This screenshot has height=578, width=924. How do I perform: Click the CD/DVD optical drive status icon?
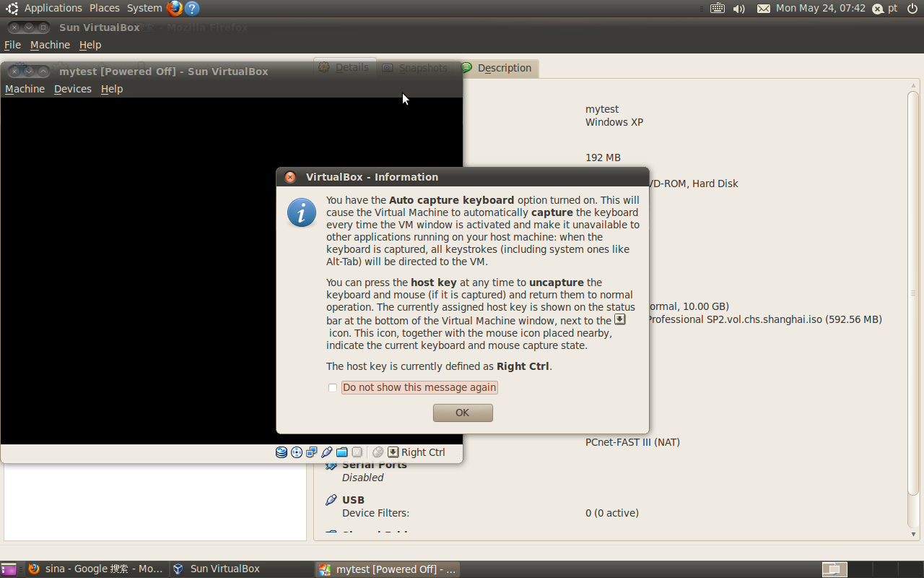pyautogui.click(x=297, y=452)
